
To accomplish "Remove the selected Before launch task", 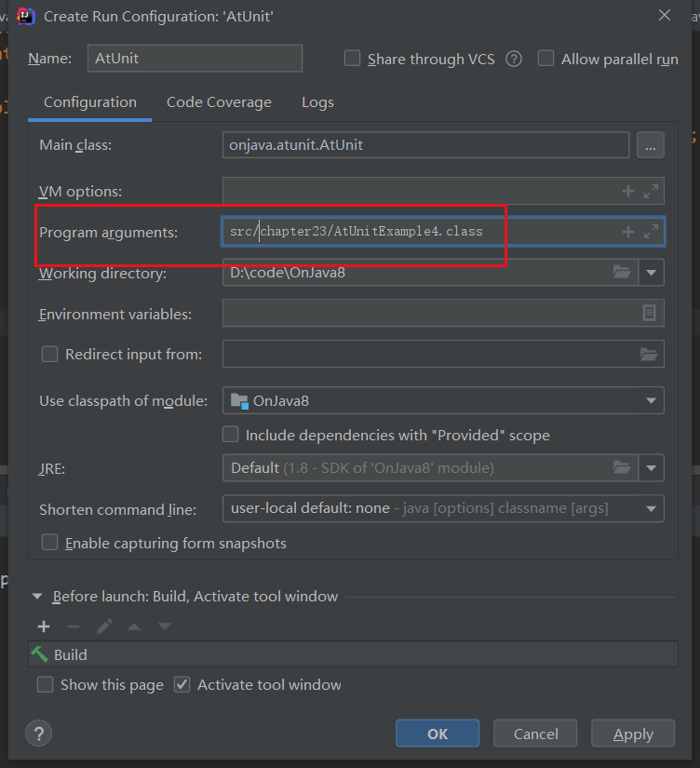I will (73, 627).
